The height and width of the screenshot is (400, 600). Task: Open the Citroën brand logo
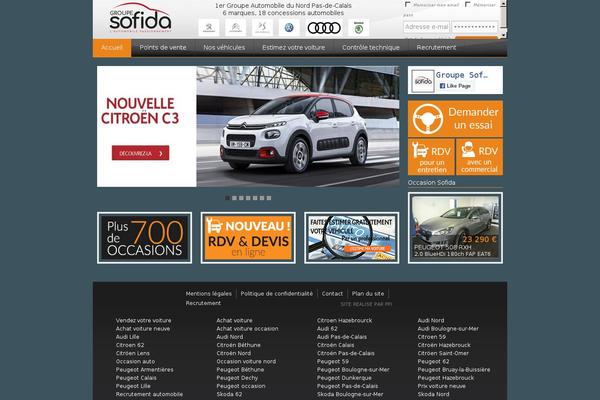tap(235, 28)
